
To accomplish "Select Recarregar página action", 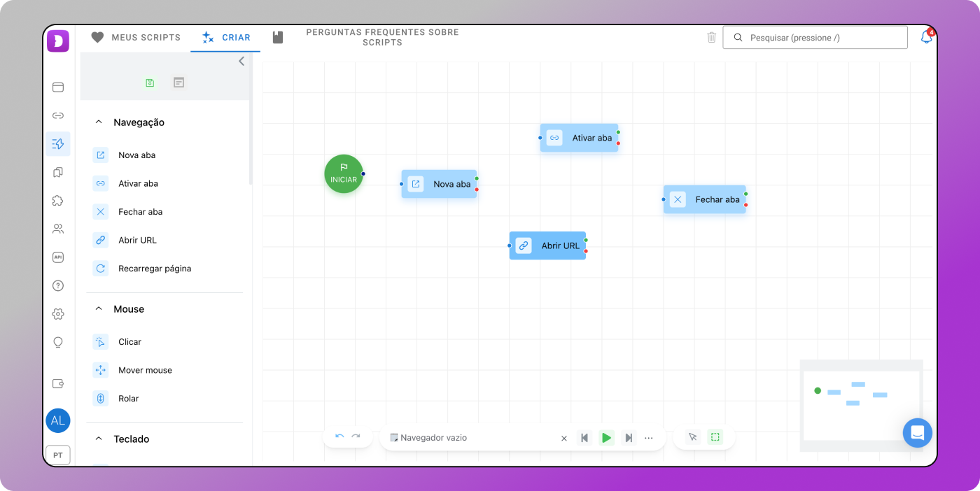I will tap(154, 269).
